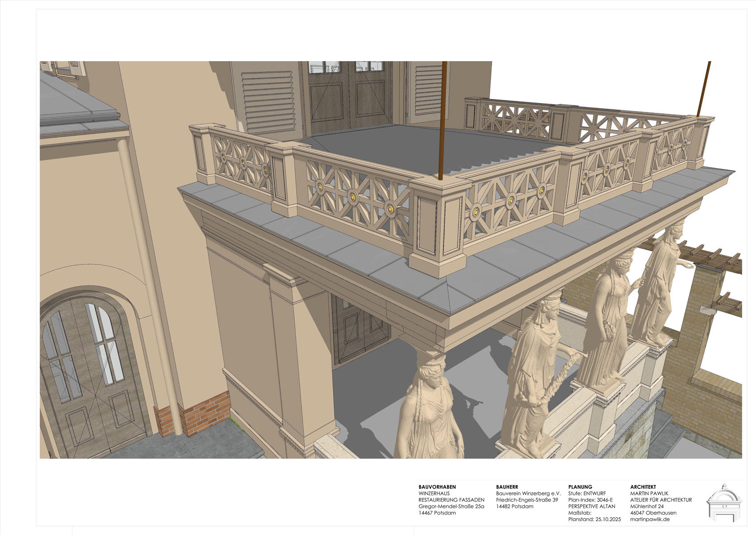Click the louvered shutter left of balcony doors
Image resolution: width=756 pixels, height=535 pixels.
click(268, 103)
